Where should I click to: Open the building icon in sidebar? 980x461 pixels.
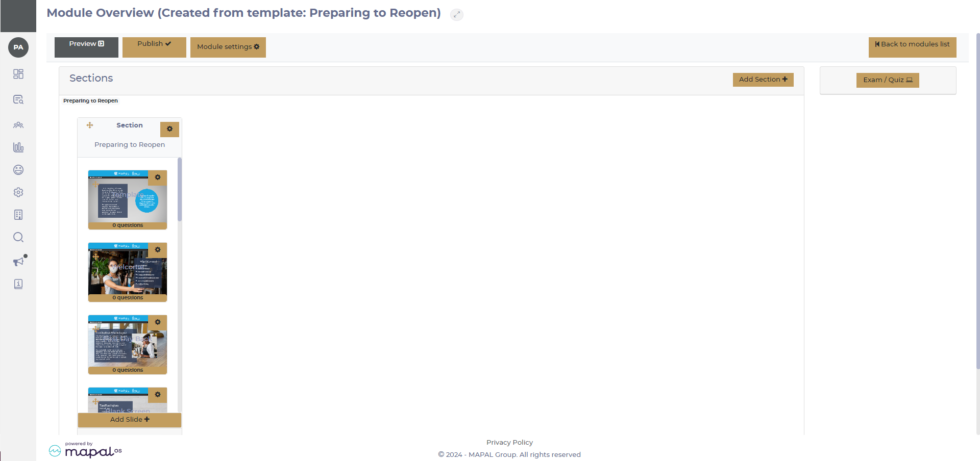(x=18, y=215)
